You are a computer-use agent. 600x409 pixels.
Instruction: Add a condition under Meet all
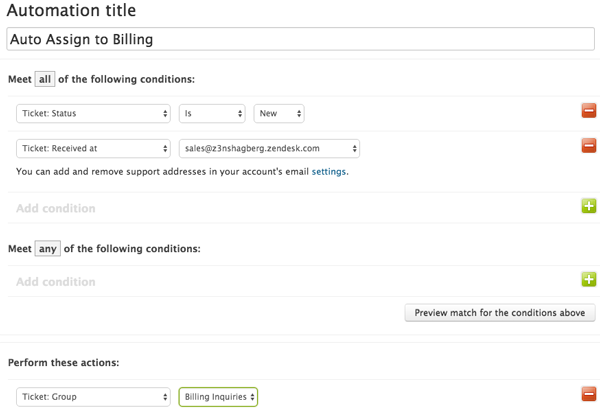coord(589,206)
